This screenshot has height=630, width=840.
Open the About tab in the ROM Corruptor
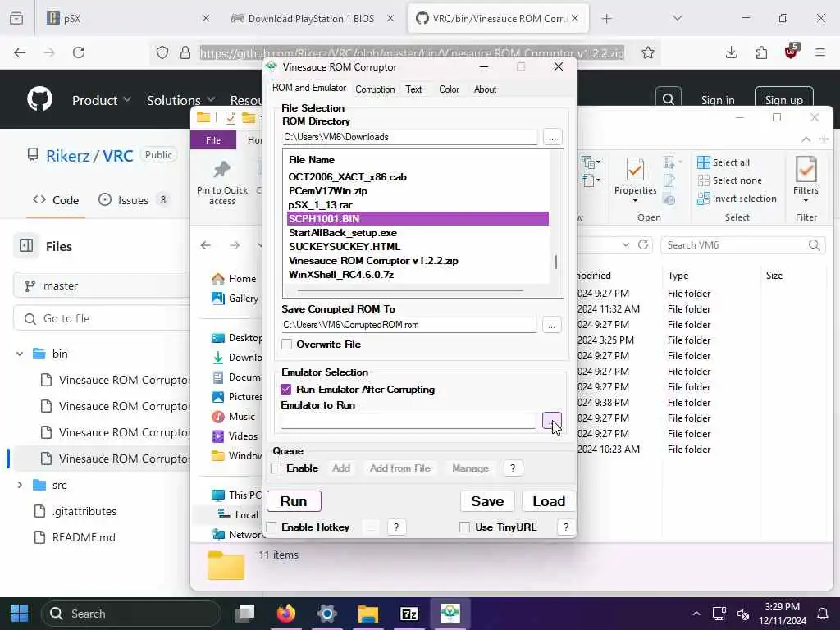(x=485, y=89)
